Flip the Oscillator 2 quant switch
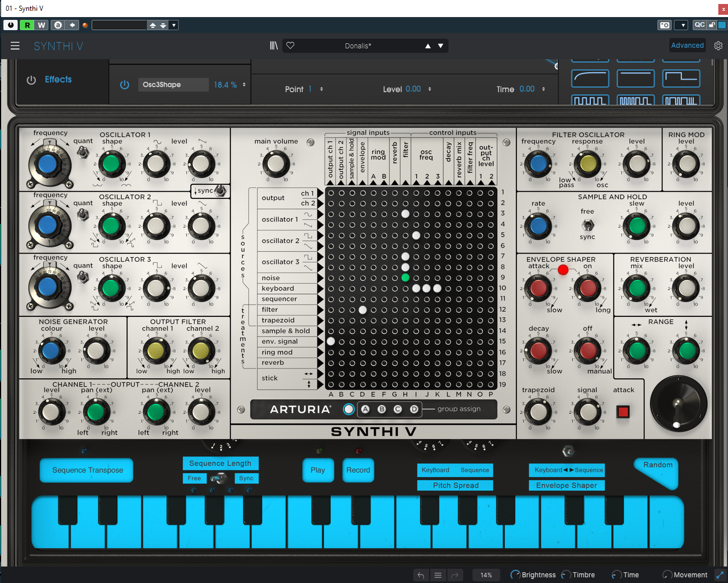 pos(83,214)
